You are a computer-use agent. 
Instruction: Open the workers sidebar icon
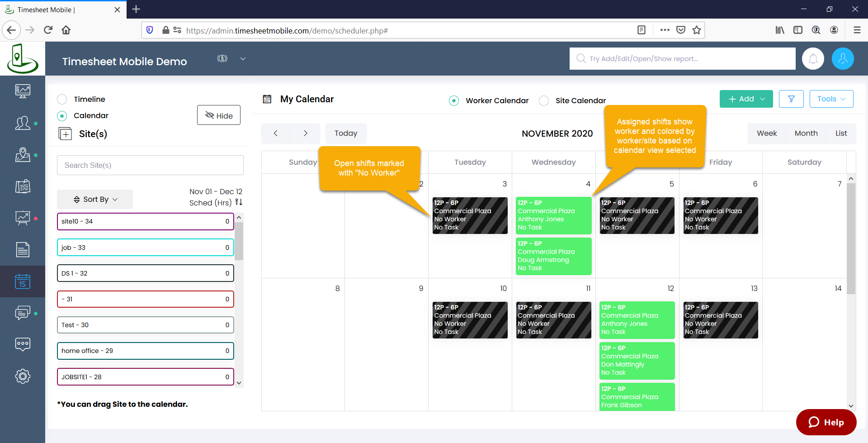22,123
